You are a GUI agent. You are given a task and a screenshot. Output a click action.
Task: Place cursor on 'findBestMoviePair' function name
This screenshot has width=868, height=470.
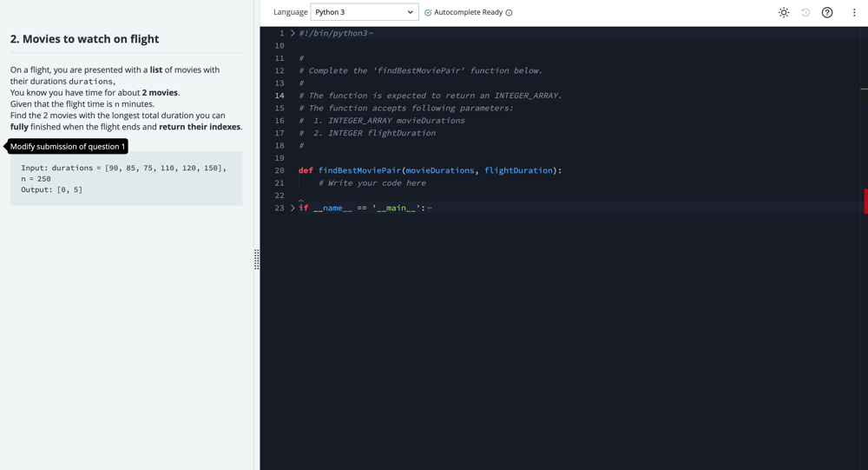point(359,170)
